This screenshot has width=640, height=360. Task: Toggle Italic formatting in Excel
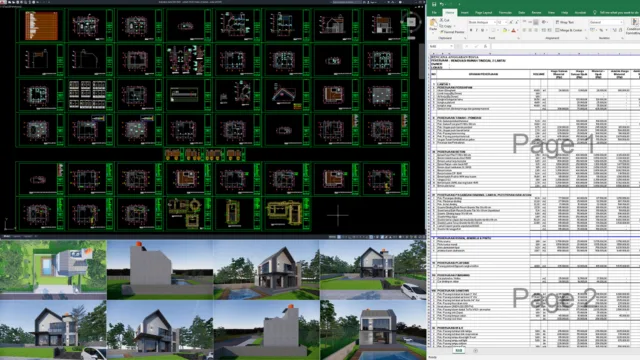pos(476,30)
